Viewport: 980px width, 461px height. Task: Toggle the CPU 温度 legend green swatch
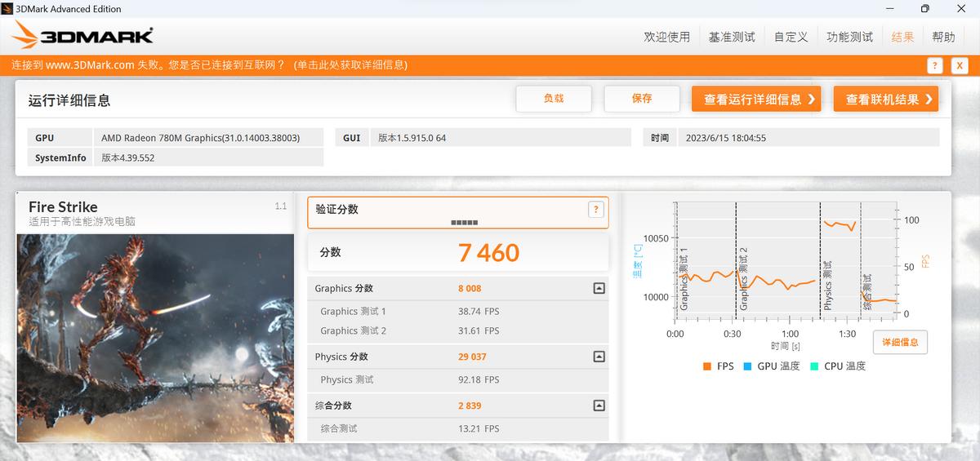(814, 366)
